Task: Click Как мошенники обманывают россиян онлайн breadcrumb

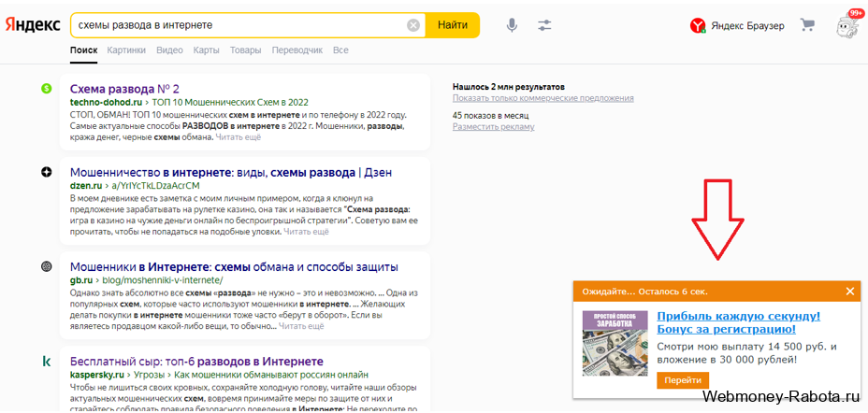Action: pos(271,375)
